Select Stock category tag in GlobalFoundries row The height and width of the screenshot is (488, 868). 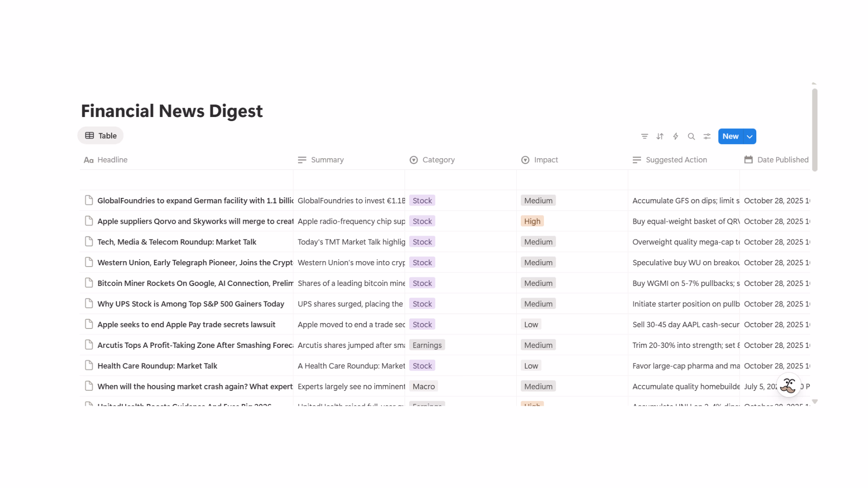click(x=422, y=201)
